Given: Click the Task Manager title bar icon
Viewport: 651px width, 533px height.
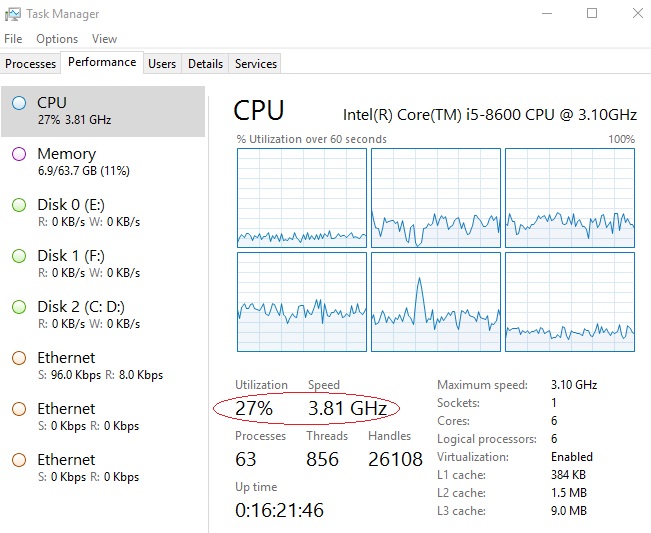Looking at the screenshot, I should [x=12, y=14].
